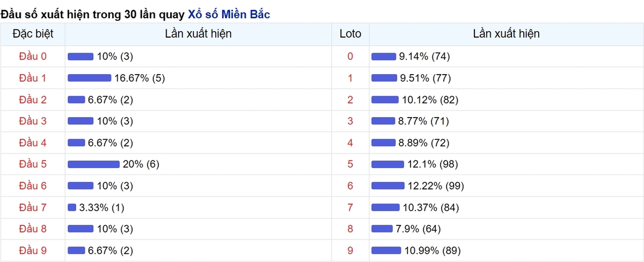
Task: Click the 7.9% (64) Loto bar
Action: tap(382, 229)
